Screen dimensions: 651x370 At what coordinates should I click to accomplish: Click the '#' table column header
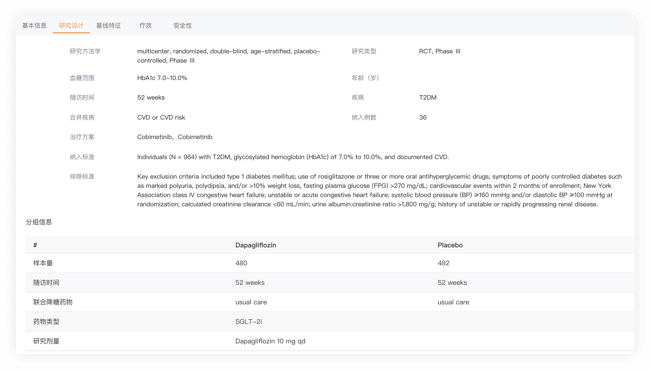(35, 245)
